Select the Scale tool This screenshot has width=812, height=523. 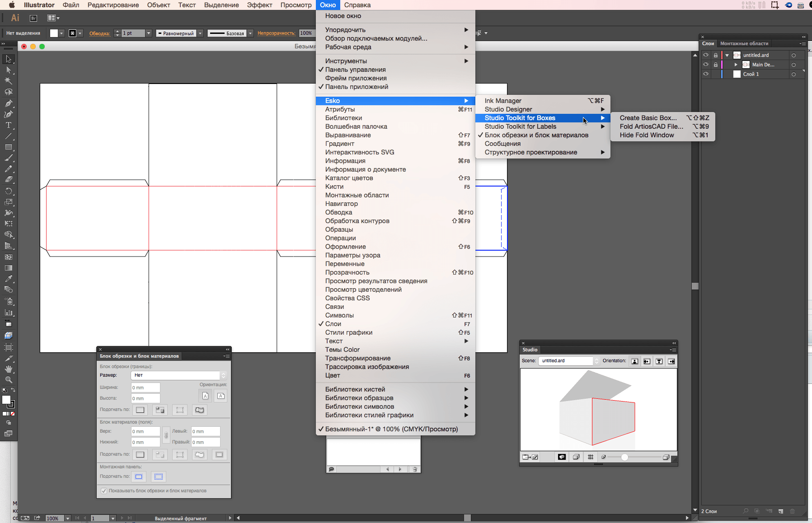point(9,202)
